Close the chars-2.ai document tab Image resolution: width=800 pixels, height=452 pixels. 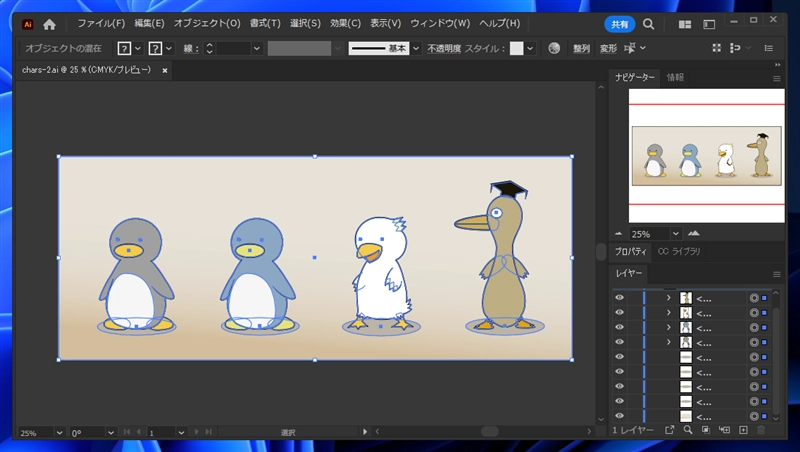click(x=165, y=71)
